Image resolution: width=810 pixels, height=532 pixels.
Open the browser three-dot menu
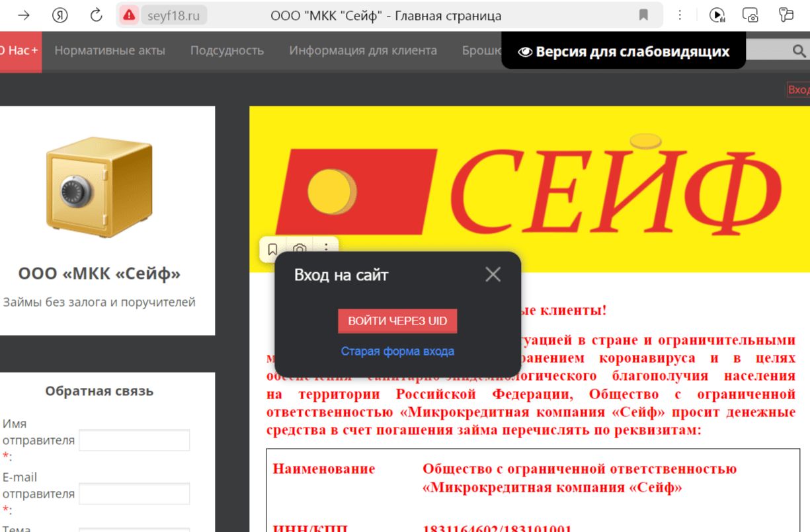coord(680,15)
